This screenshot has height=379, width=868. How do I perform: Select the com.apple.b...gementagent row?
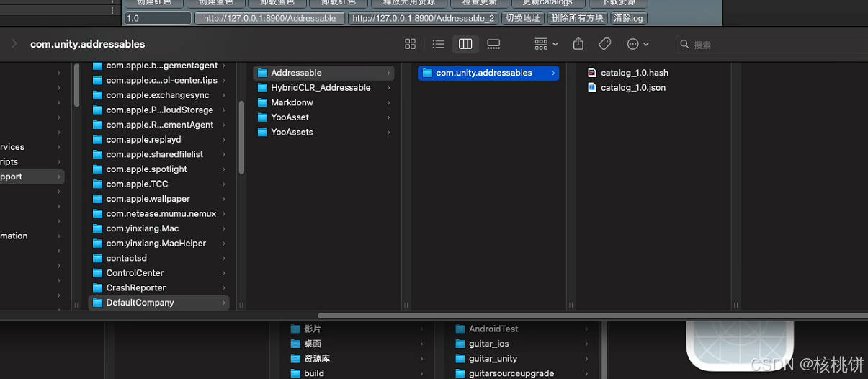159,66
